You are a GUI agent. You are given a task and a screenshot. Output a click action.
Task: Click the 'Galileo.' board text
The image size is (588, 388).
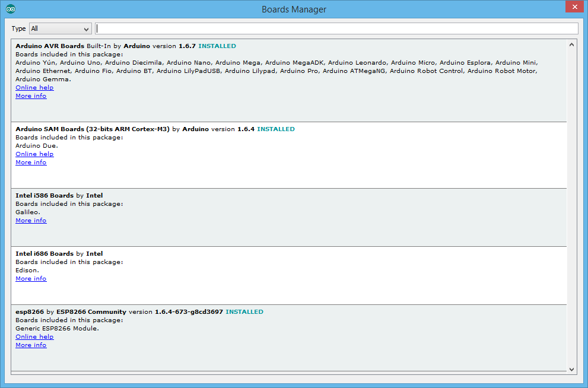28,212
